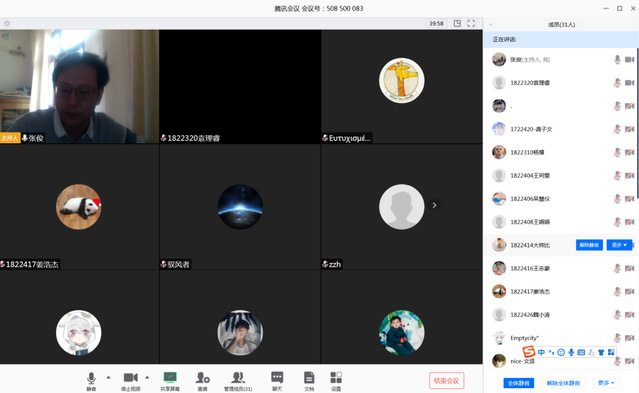Click 解除全体静音 unmute all button
The height and width of the screenshot is (393, 639).
click(563, 383)
